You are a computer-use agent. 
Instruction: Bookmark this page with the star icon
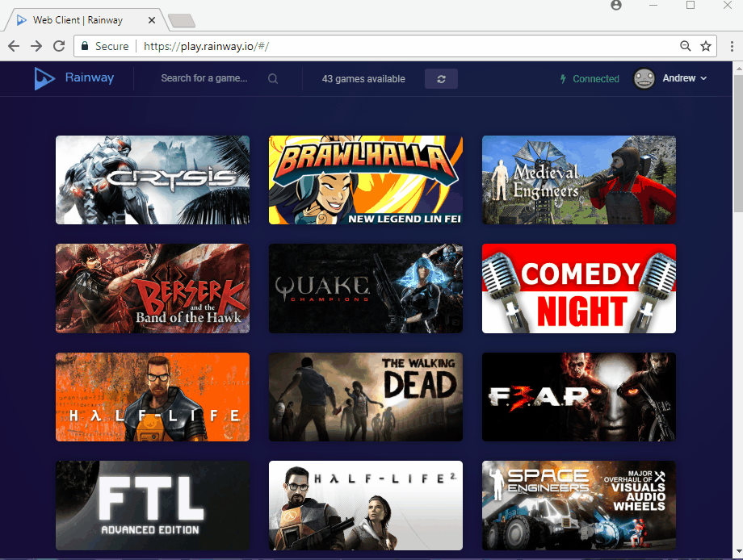pos(706,46)
